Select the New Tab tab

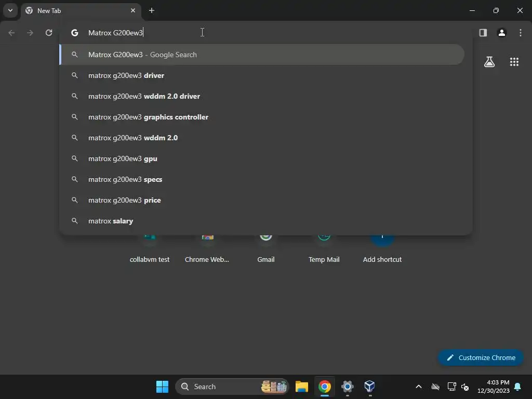[x=81, y=10]
